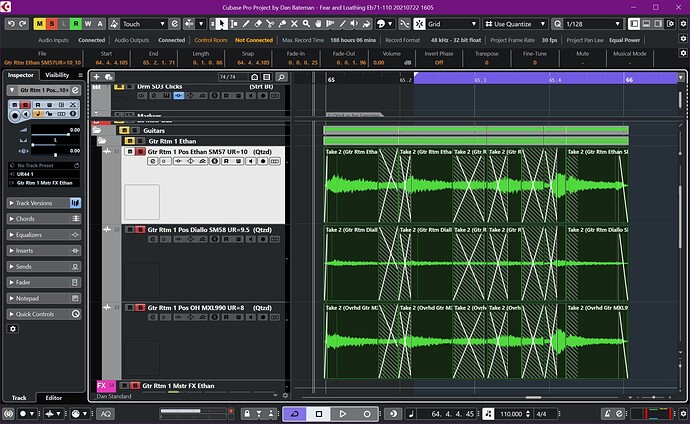Select Gtr Rtm 1 Pos Diallo SM58 track
Screen dimensions: 690x424
point(209,230)
